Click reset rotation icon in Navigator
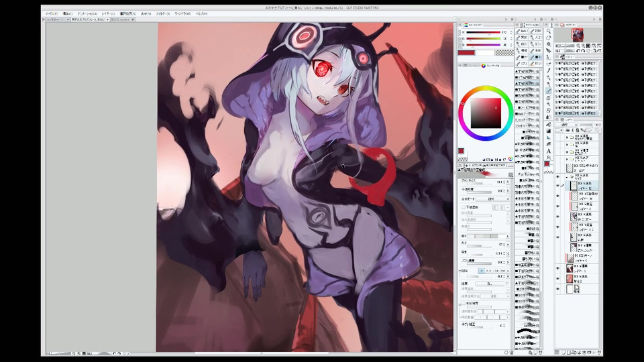 [x=588, y=50]
